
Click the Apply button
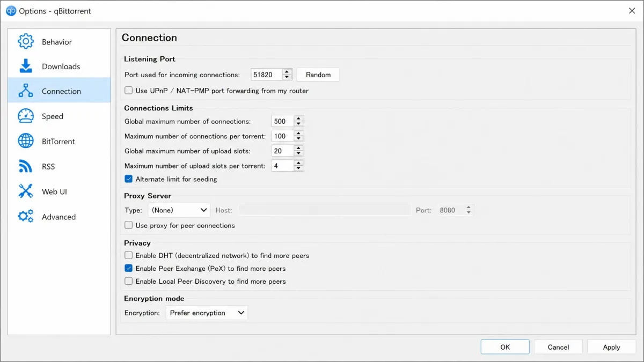tap(611, 347)
